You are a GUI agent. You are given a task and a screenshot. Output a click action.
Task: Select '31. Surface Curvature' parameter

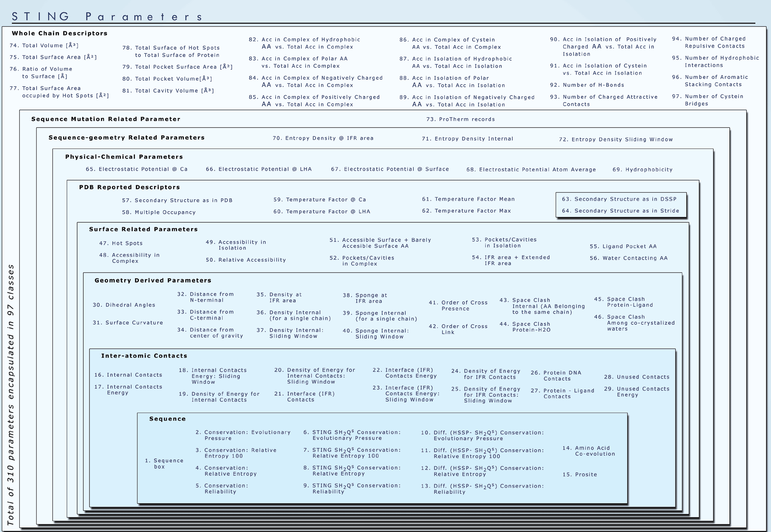pos(128,322)
